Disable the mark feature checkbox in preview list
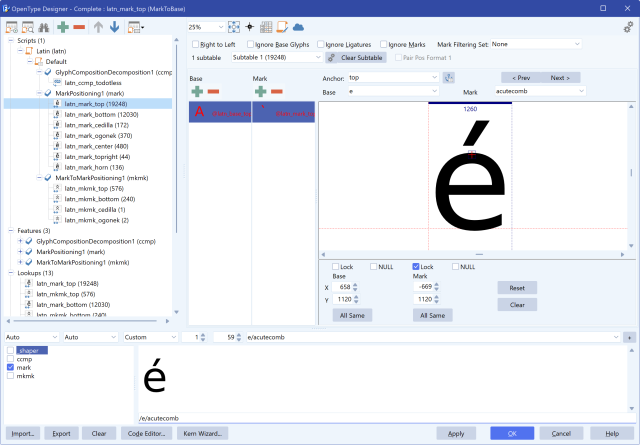 pos(11,367)
